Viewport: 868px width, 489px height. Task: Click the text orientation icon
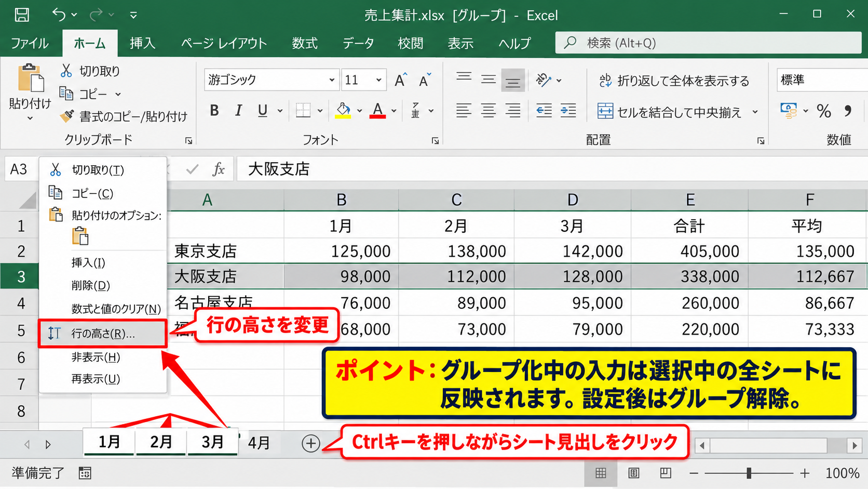tap(544, 80)
